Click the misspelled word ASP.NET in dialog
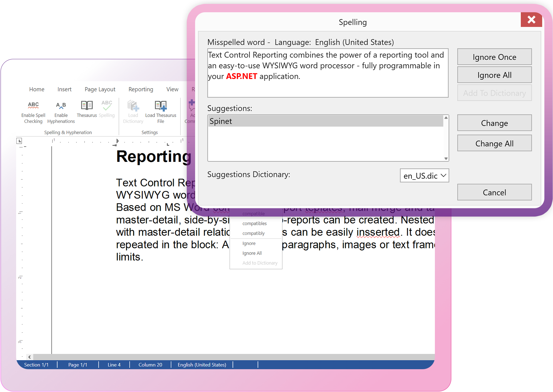This screenshot has width=553, height=392. [241, 76]
